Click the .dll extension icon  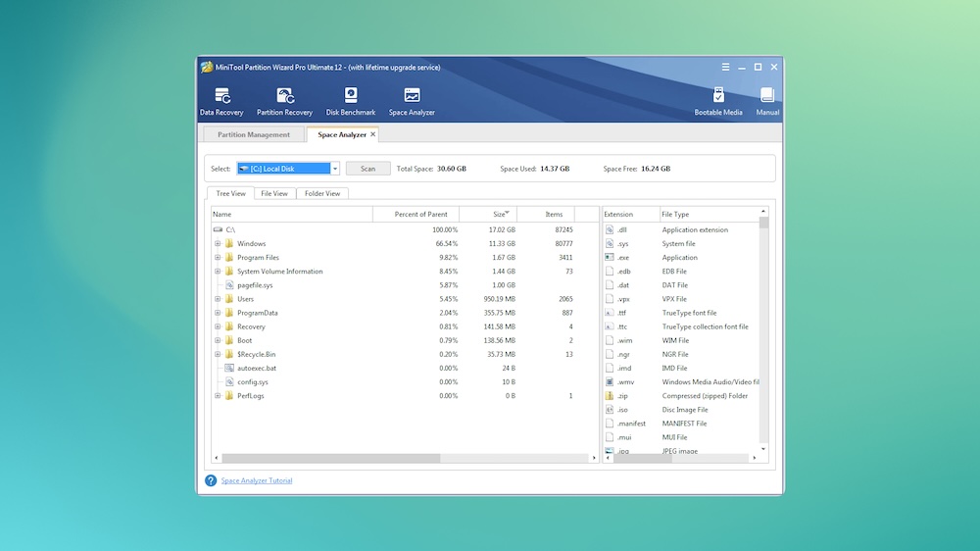click(610, 229)
